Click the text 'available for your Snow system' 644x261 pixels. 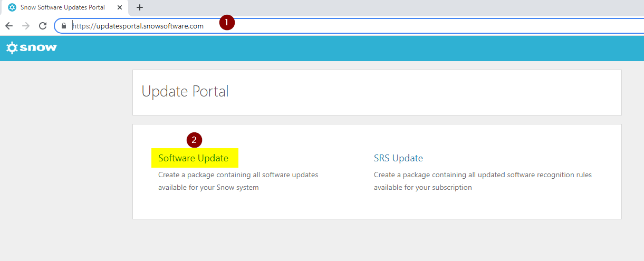[x=208, y=187]
